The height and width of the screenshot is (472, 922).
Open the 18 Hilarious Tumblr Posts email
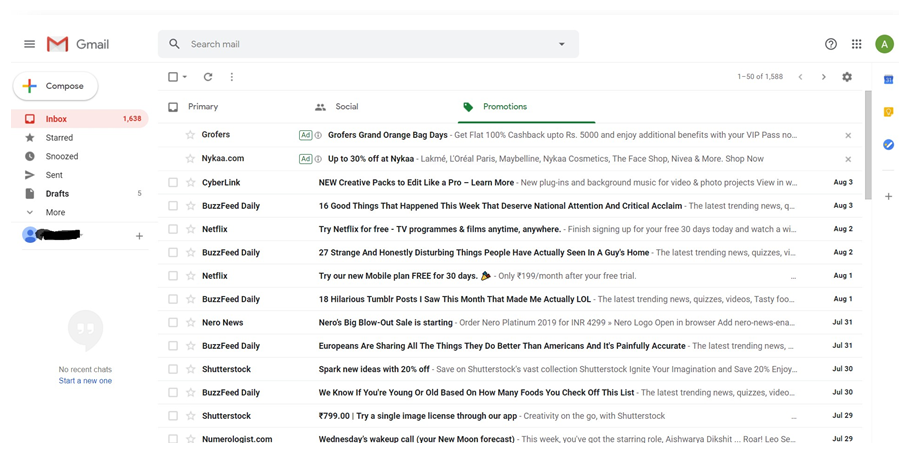(x=510, y=299)
